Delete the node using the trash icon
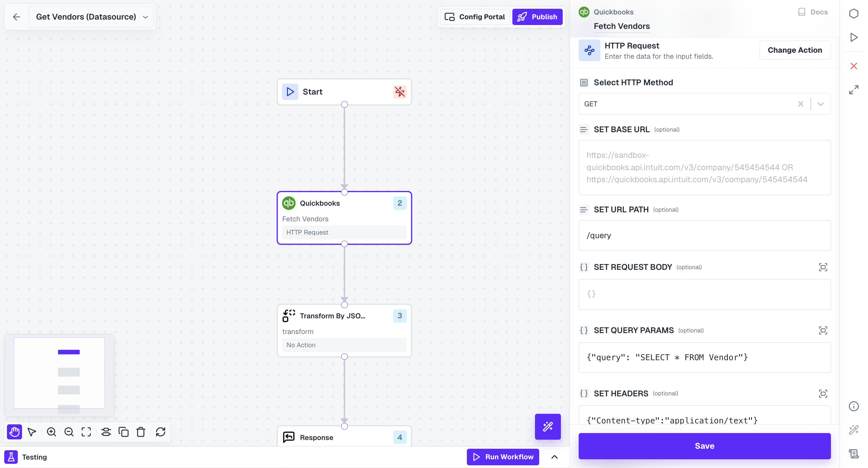Screen dimensions: 868x468 [x=140, y=432]
